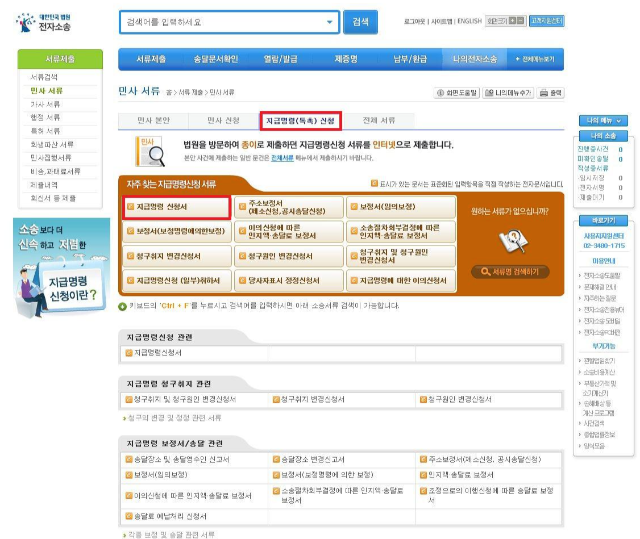This screenshot has height=539, width=640.
Task: Select 행정 서류 in left sidebar
Action: pyautogui.click(x=45, y=118)
